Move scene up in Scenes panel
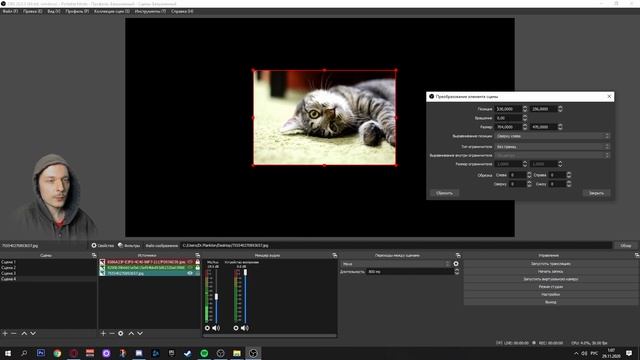This screenshot has height=360, width=640. 24,333
